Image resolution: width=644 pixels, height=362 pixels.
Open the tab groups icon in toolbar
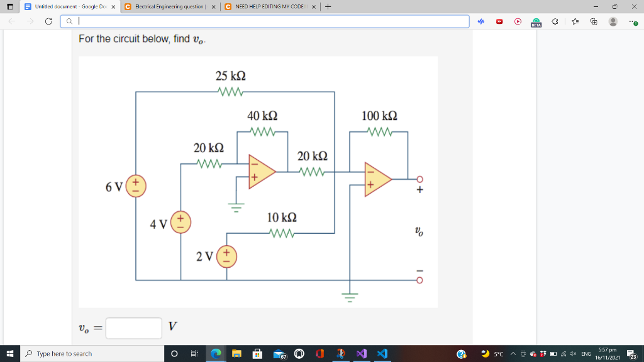(594, 21)
